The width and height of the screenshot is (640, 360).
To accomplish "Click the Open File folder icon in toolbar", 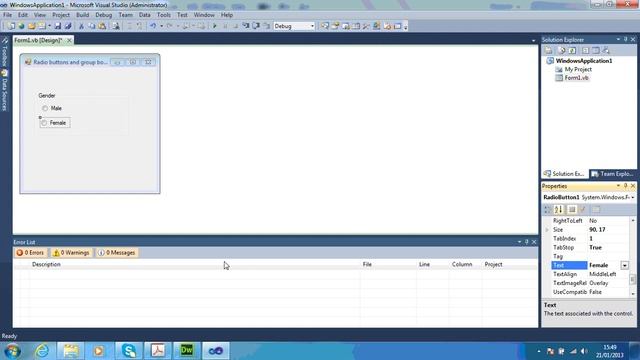I will tap(31, 26).
